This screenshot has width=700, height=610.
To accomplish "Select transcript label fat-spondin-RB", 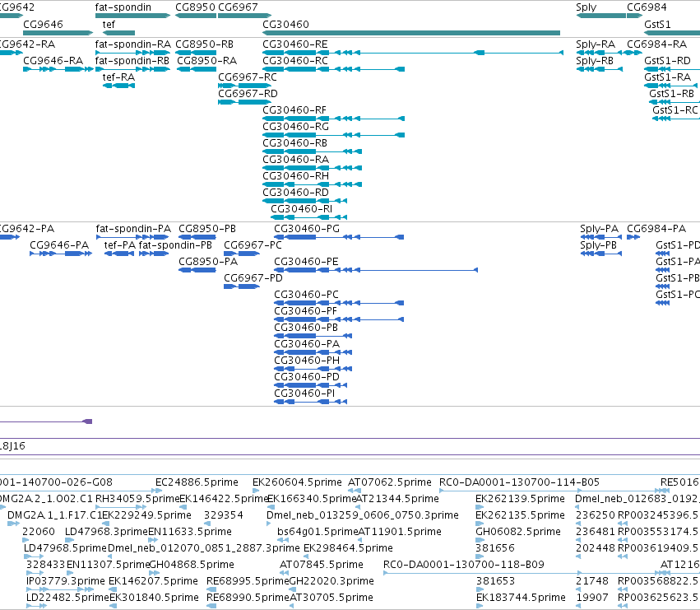I will coord(132,61).
